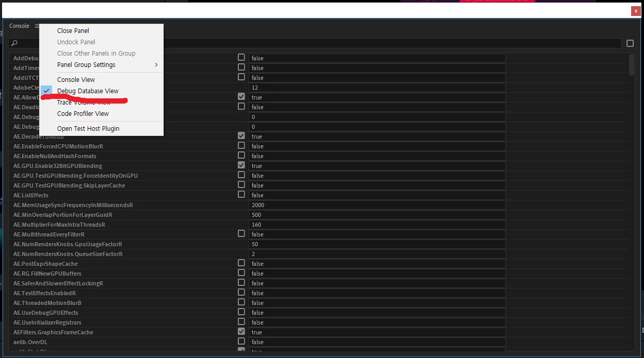Click the search magnifier icon
This screenshot has height=358, width=644.
pos(14,43)
